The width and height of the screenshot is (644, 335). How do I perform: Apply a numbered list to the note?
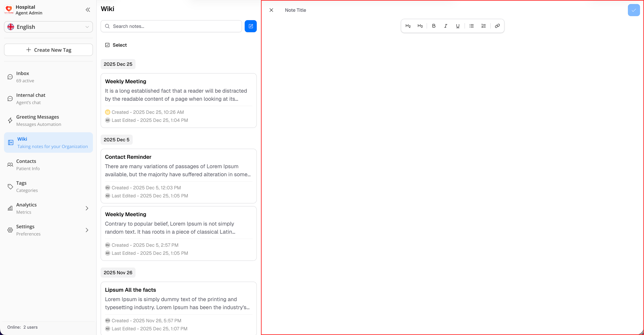coord(483,26)
